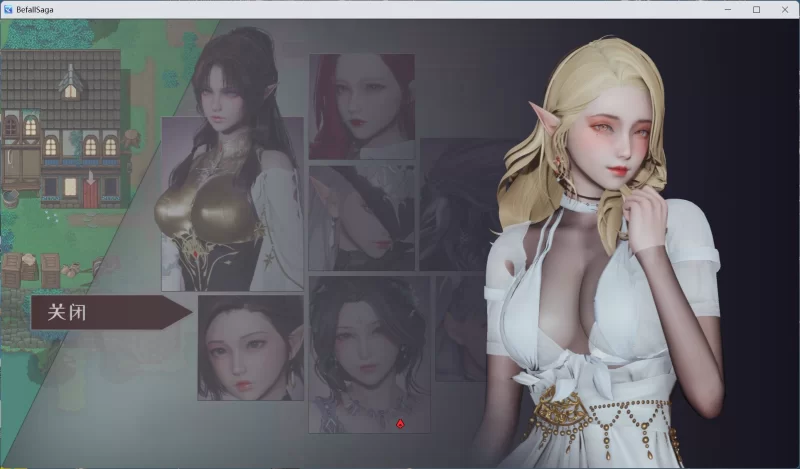This screenshot has height=469, width=800.
Task: Maximize the BefallSaga window
Action: point(757,9)
